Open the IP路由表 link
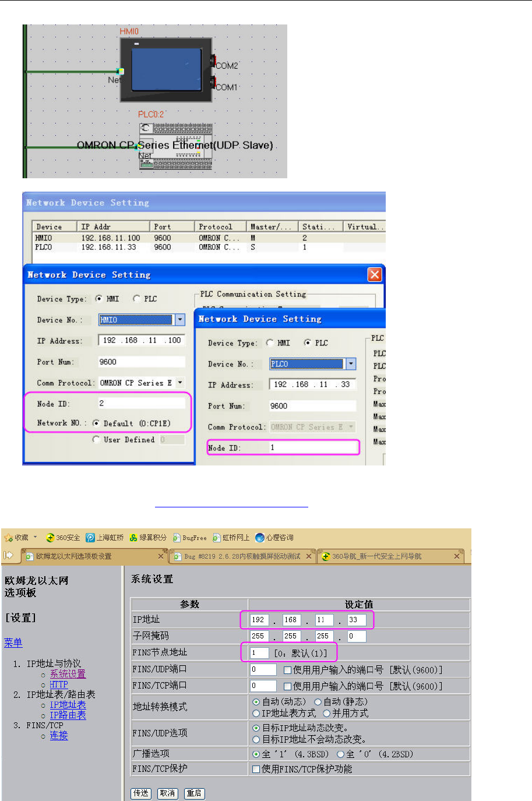532x801 pixels. click(68, 715)
